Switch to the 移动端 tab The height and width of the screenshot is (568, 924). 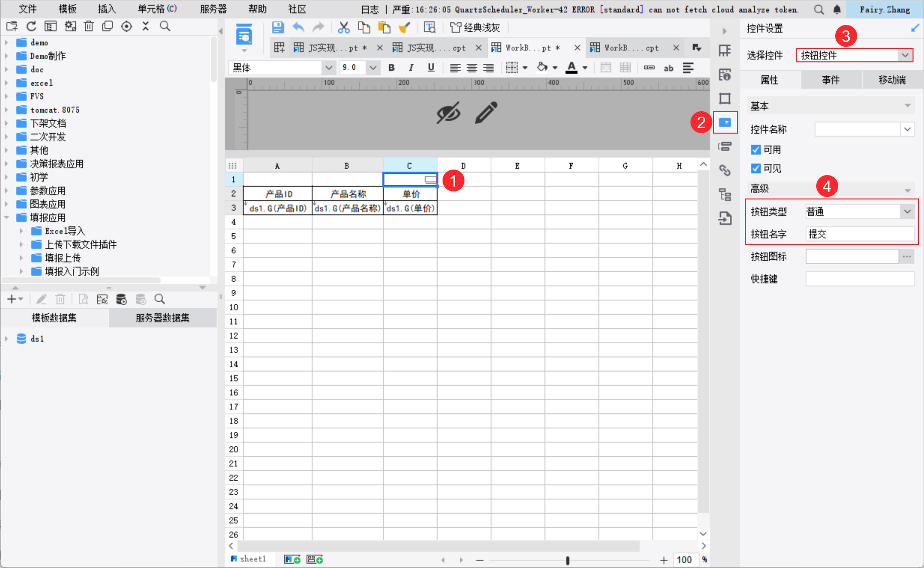click(x=892, y=80)
